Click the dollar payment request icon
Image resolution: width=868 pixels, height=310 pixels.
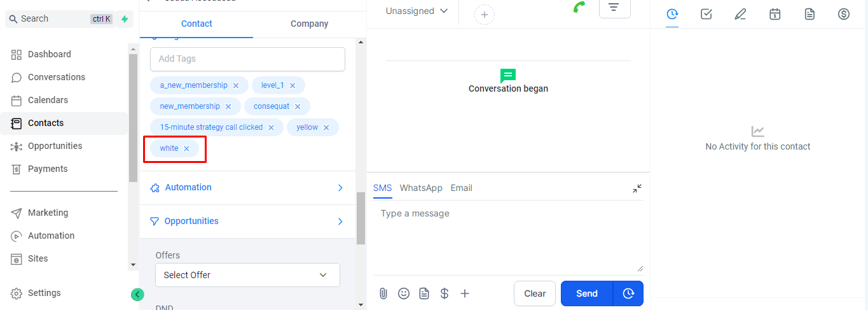tap(444, 293)
